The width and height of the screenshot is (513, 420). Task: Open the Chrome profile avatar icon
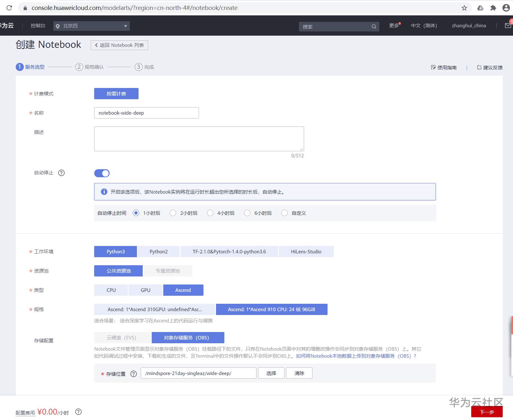tap(506, 8)
